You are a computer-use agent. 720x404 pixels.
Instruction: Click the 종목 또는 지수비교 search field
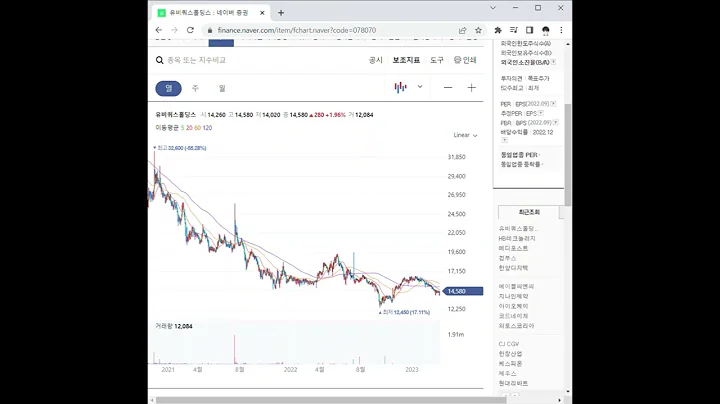pyautogui.click(x=197, y=60)
